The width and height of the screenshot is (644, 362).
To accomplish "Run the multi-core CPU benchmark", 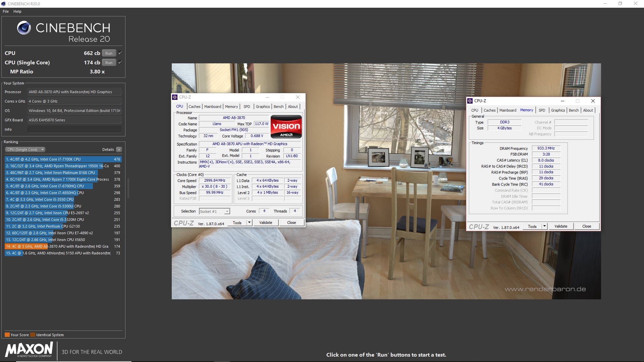I will (x=109, y=53).
